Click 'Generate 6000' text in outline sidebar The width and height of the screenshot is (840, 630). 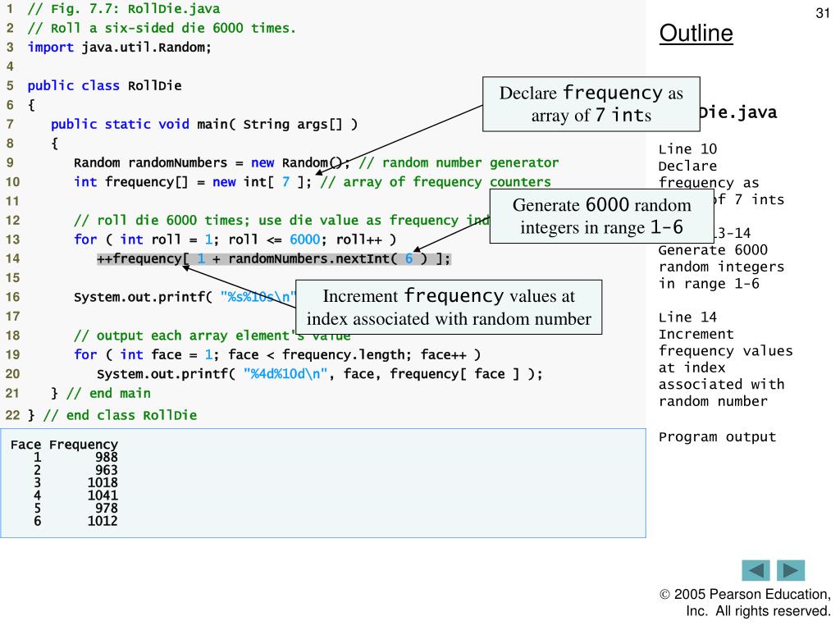[713, 250]
